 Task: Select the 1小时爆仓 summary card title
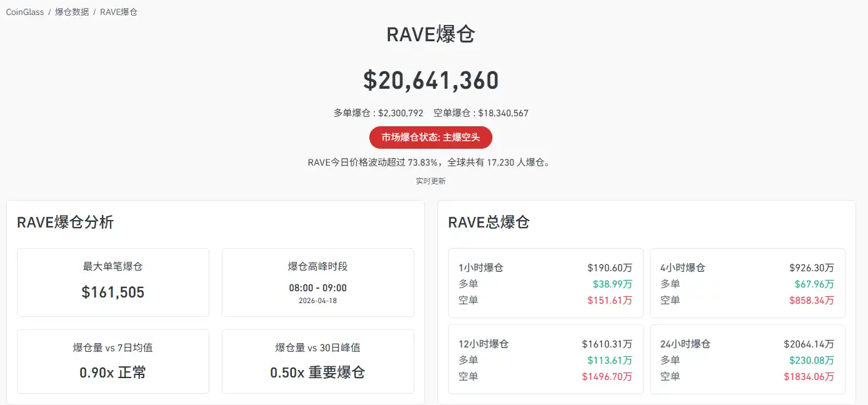point(481,267)
